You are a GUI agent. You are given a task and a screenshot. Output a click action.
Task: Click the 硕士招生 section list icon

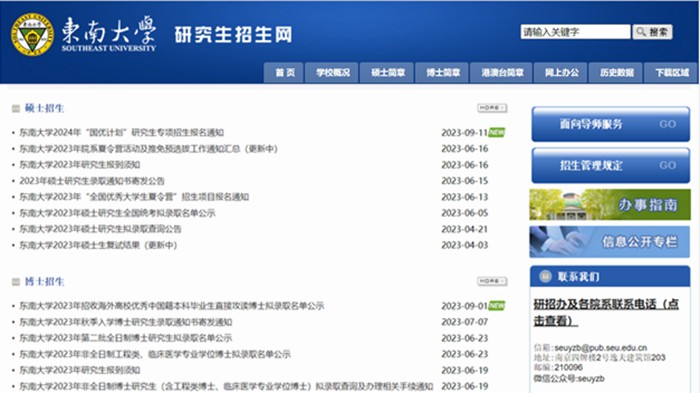(x=16, y=109)
